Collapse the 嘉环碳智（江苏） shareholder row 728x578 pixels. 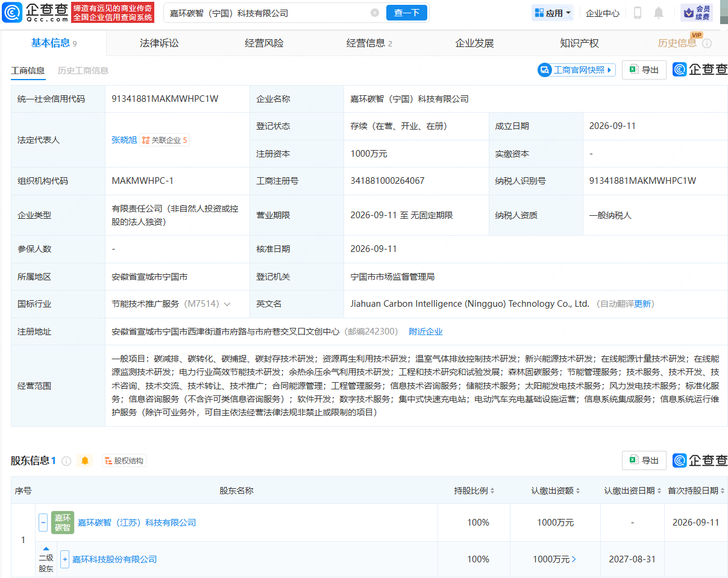pos(43,523)
